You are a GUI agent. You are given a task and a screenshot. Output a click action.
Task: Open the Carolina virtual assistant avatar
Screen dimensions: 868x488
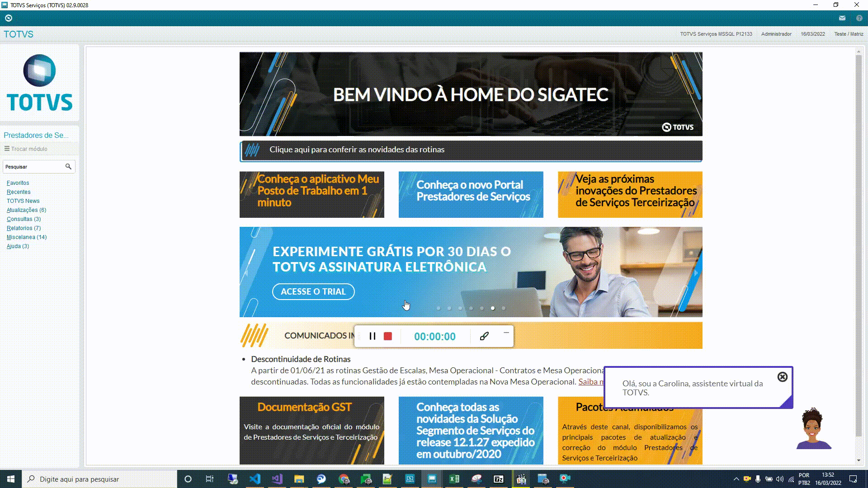click(x=813, y=428)
